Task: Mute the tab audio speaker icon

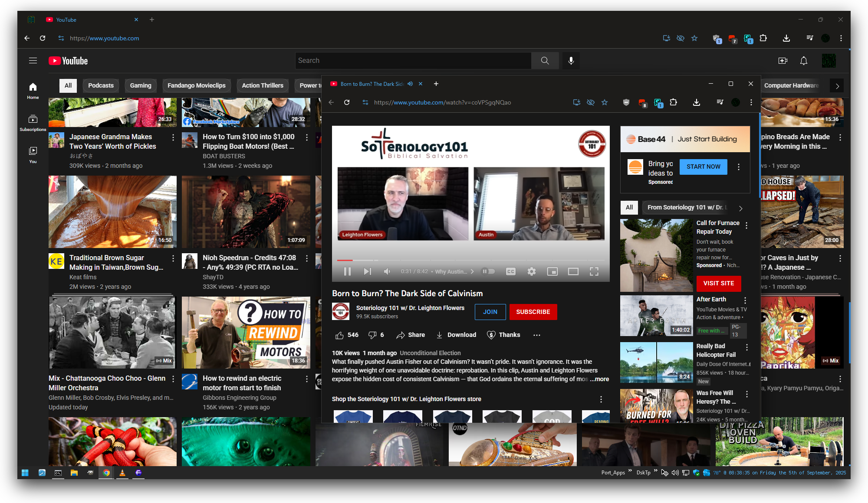Action: pyautogui.click(x=410, y=84)
